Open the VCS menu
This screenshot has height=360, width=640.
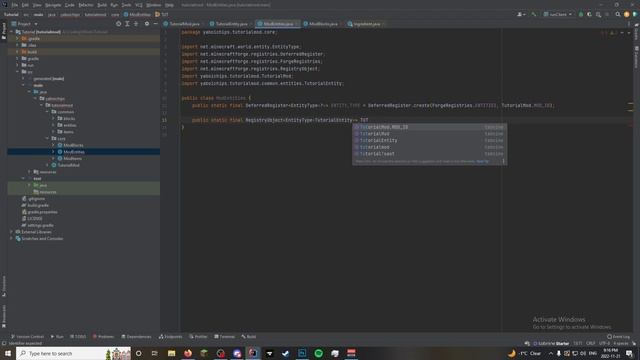pyautogui.click(x=139, y=5)
